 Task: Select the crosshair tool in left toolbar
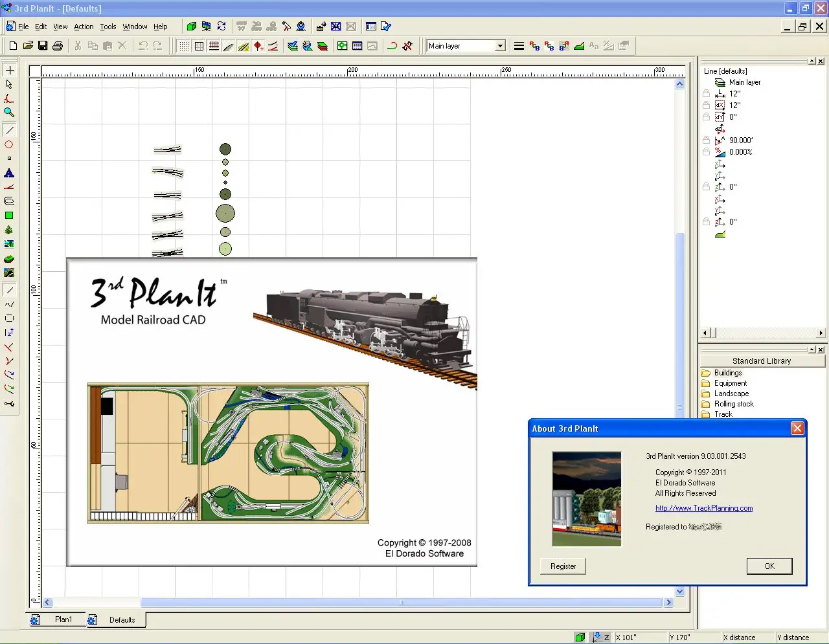pos(10,70)
